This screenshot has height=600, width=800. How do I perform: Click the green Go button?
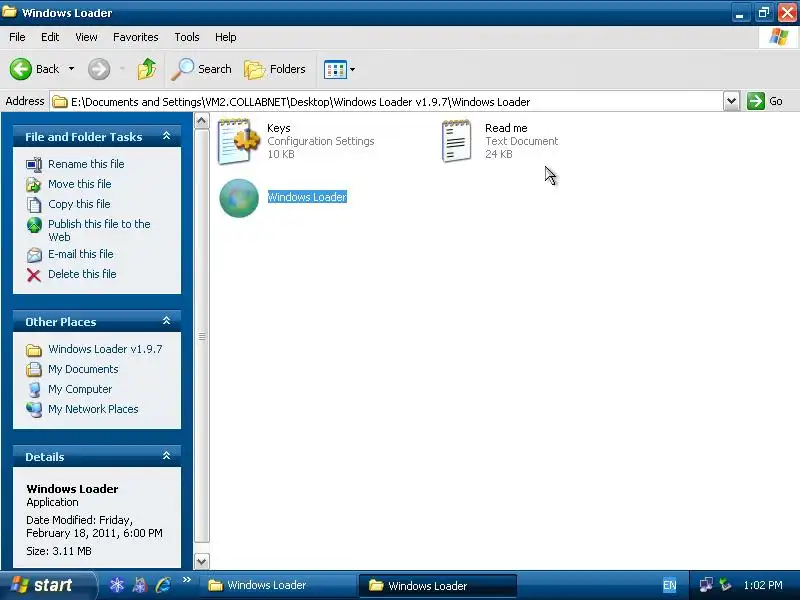pyautogui.click(x=765, y=101)
